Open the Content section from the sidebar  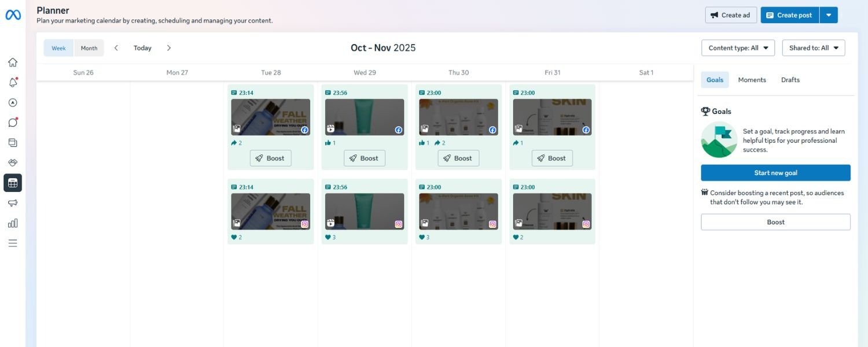coord(13,142)
